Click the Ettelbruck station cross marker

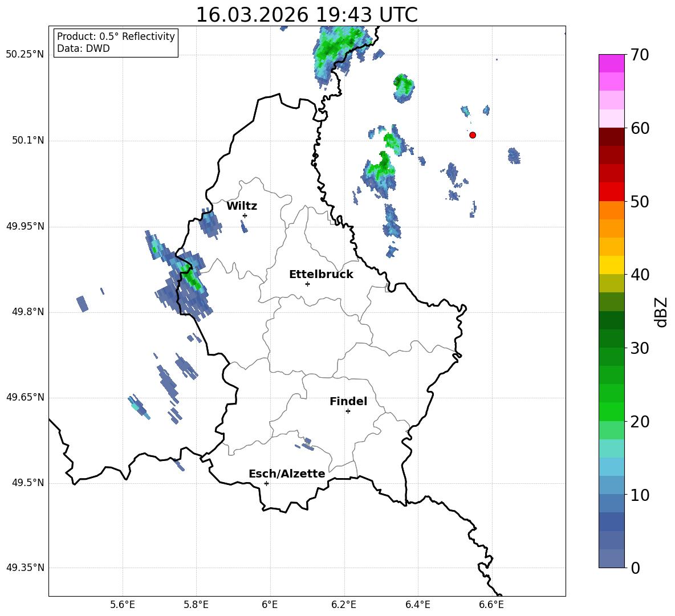pyautogui.click(x=307, y=284)
